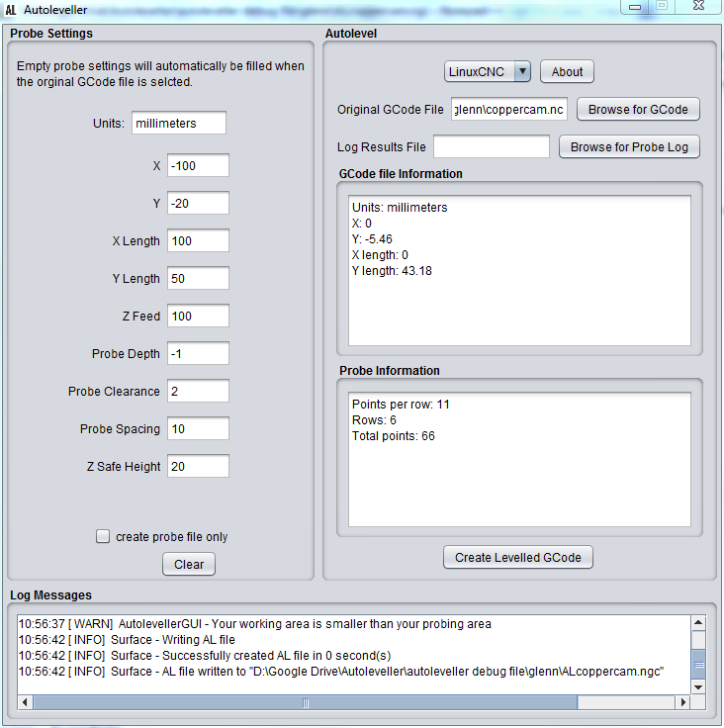
Task: Click the log messages scroll up arrow
Action: pos(698,623)
